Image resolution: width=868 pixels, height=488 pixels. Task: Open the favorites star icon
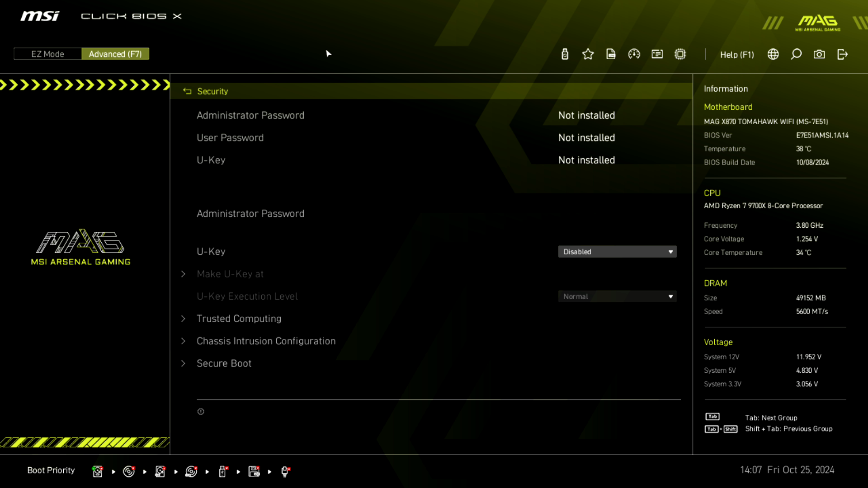coord(588,54)
